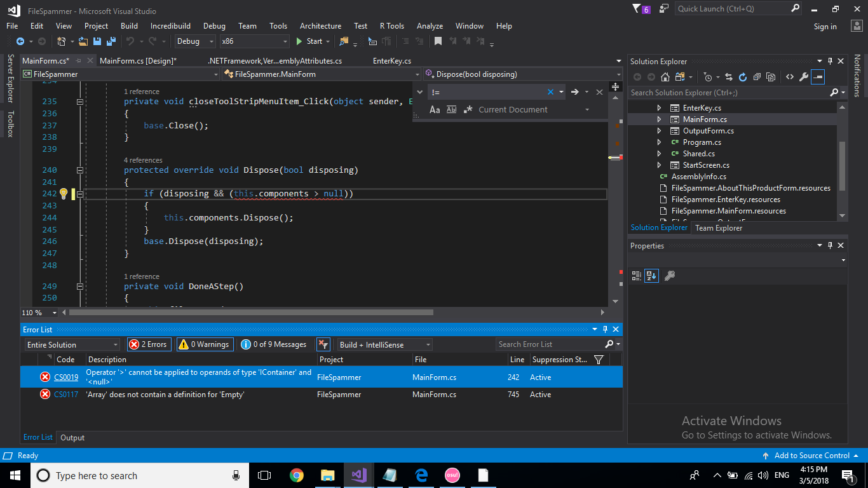The height and width of the screenshot is (488, 868).
Task: Click the Save All icon
Action: [111, 41]
